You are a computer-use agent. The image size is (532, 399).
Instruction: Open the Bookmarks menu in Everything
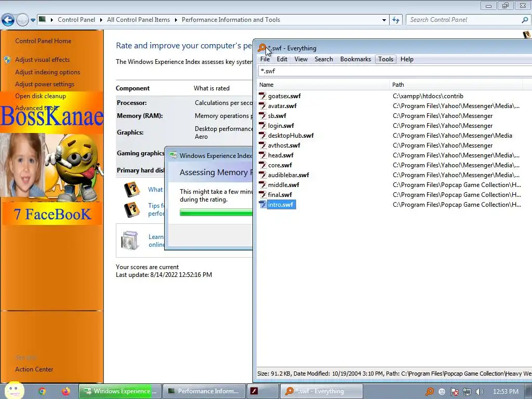click(355, 59)
